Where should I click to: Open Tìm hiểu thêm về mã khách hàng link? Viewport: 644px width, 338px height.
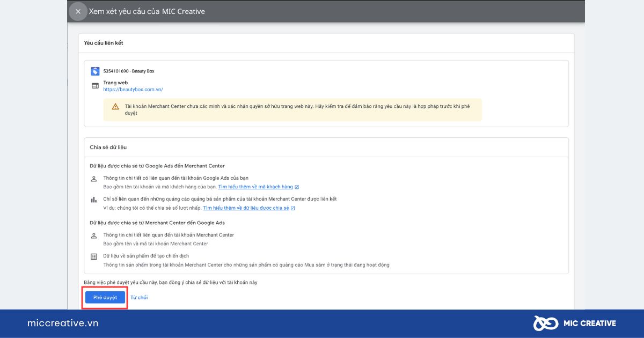(x=255, y=187)
